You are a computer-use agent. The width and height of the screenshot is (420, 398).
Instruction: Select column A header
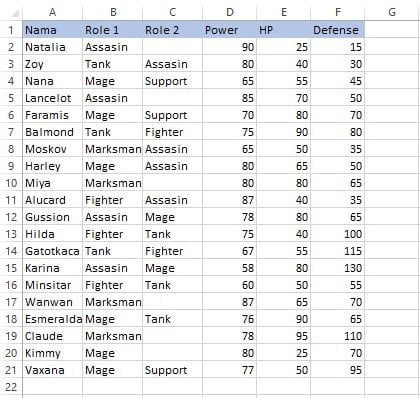(x=52, y=12)
